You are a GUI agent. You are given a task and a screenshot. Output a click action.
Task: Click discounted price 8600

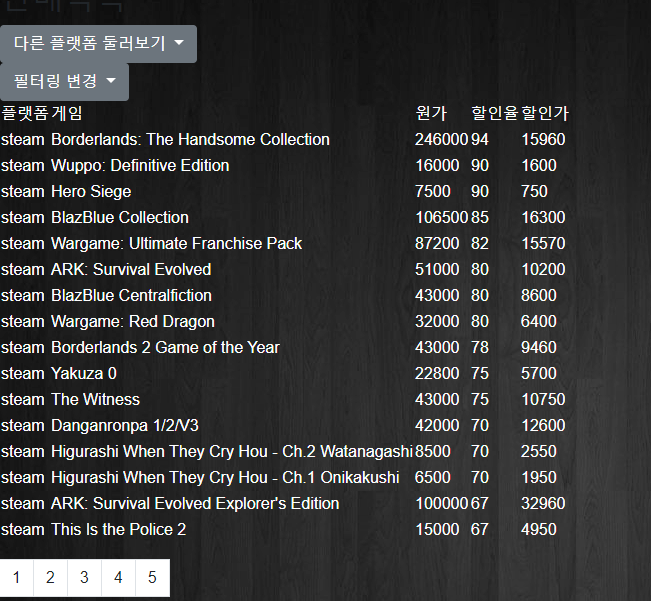click(x=538, y=296)
